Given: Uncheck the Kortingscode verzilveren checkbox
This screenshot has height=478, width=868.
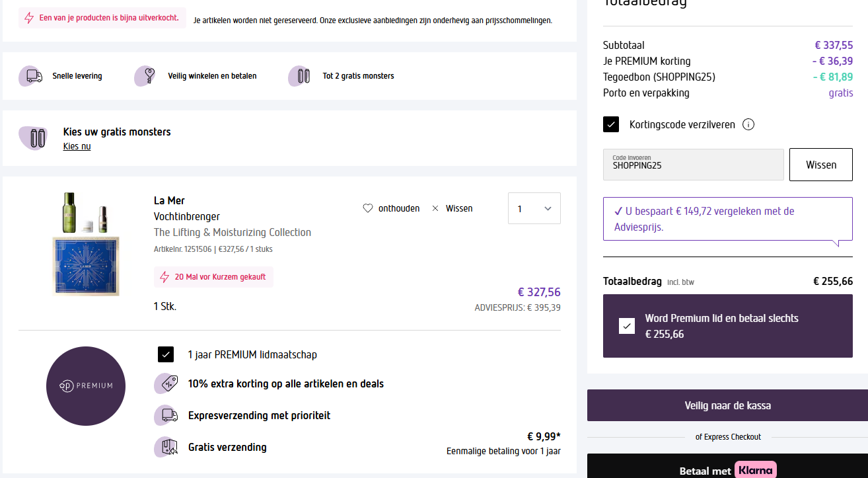Looking at the screenshot, I should 611,124.
